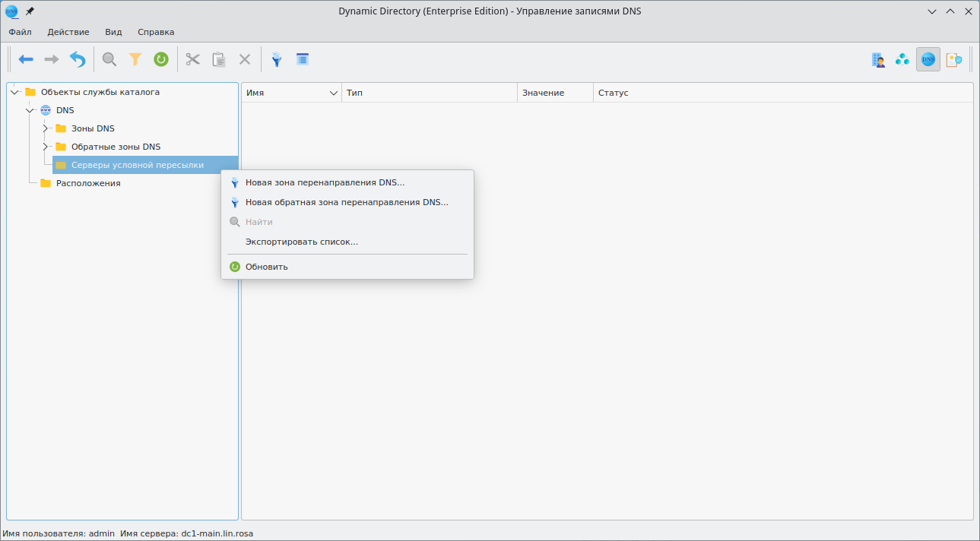Click the orange filter funnel icon
Viewport: 980px width, 541px height.
click(135, 59)
